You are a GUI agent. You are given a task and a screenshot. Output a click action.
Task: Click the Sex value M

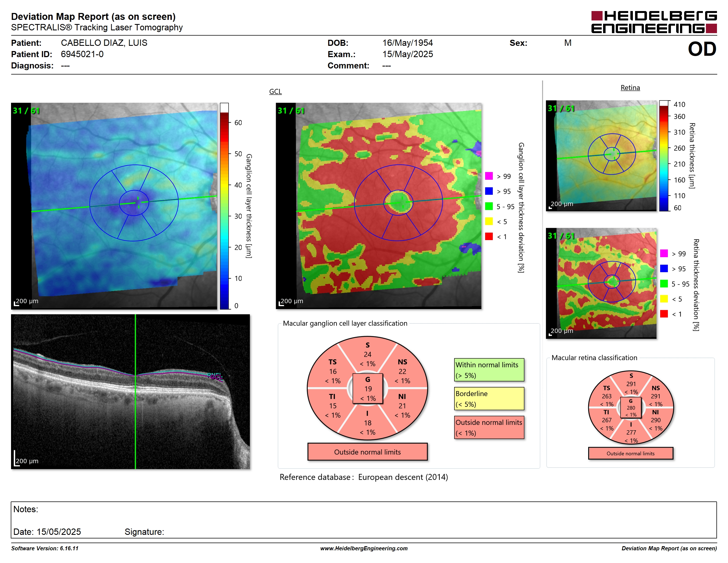click(x=568, y=43)
